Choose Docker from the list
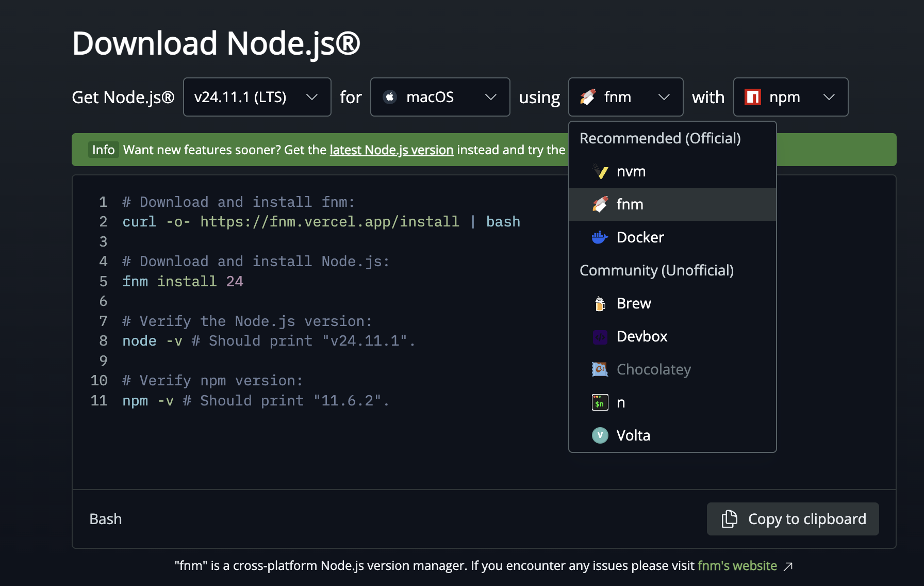Viewport: 924px width, 586px height. 672,237
